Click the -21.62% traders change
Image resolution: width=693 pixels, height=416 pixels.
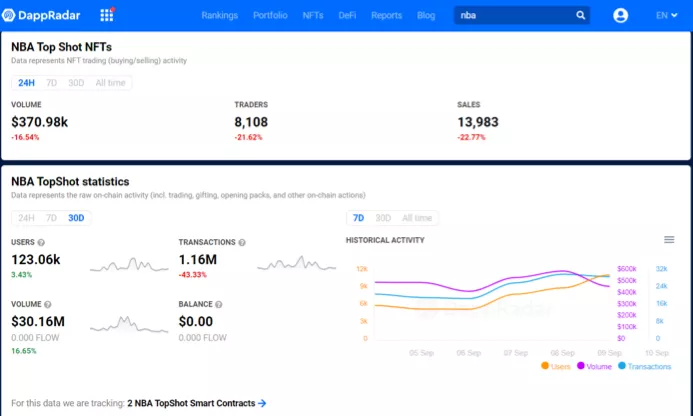tap(248, 137)
